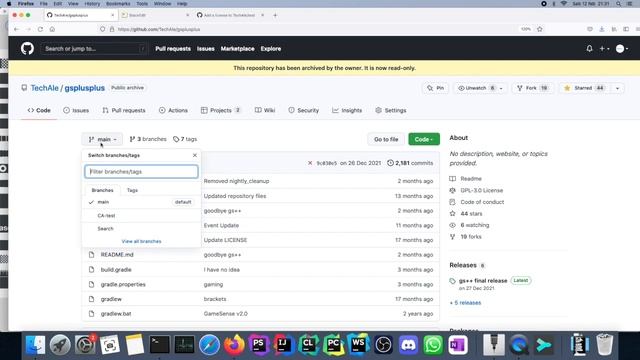This screenshot has width=640, height=360.
Task: Open the Wiki tab
Action: click(x=265, y=110)
